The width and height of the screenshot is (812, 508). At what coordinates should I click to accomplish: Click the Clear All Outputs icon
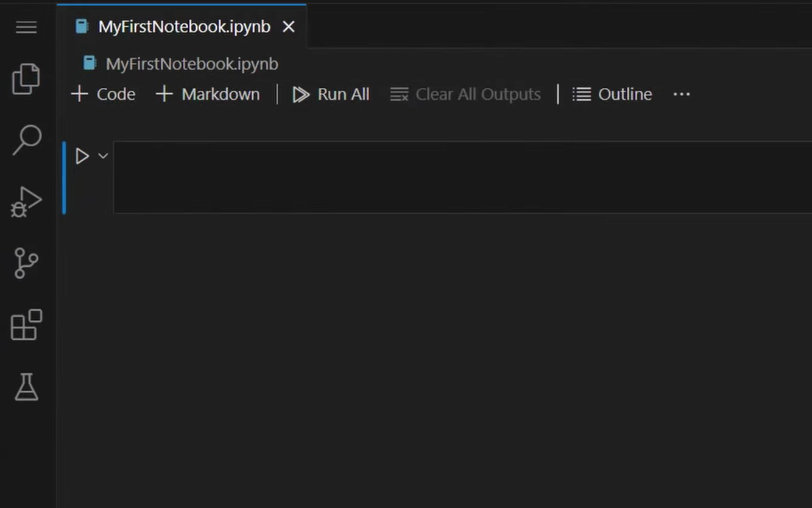coord(399,94)
